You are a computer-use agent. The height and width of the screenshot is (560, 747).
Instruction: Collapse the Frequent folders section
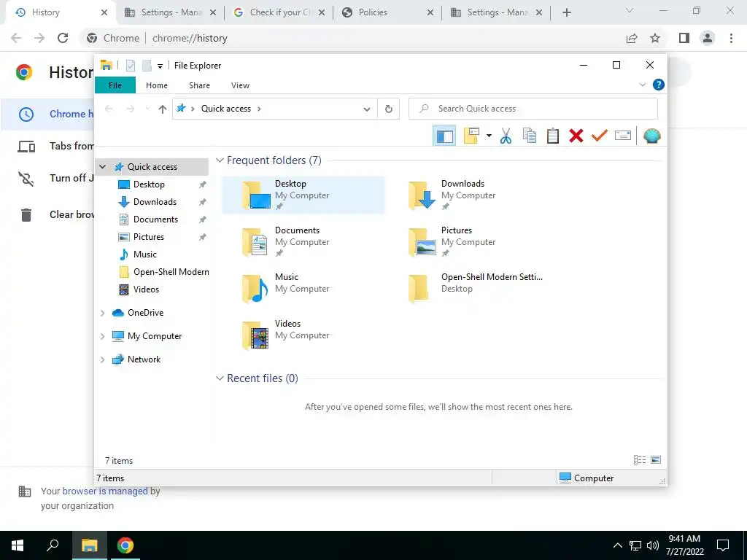pyautogui.click(x=220, y=160)
